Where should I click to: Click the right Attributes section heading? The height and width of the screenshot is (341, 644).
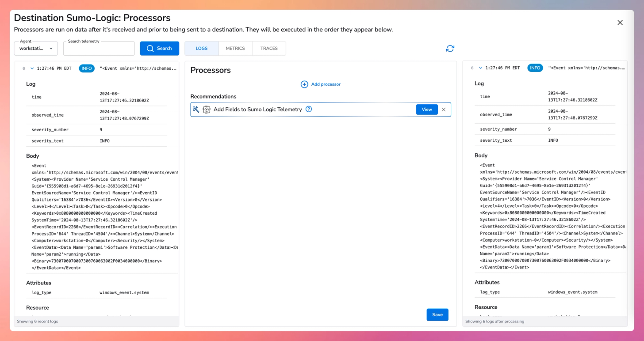click(x=487, y=282)
